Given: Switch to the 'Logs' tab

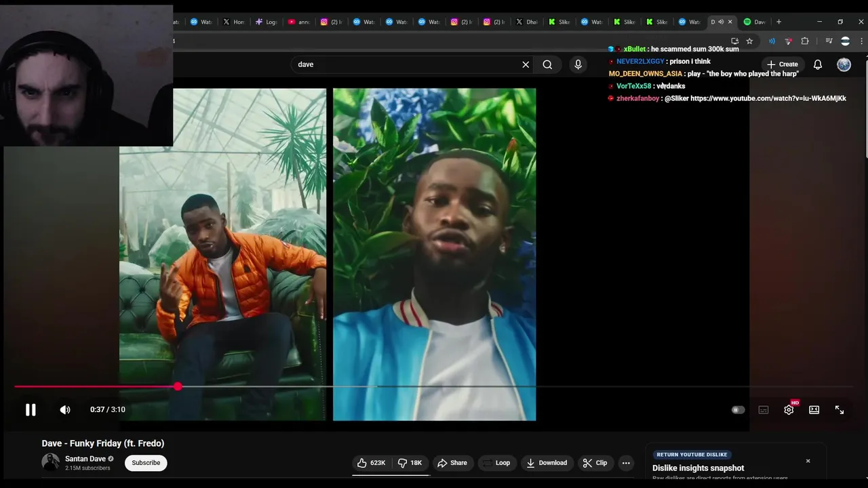Looking at the screenshot, I should point(266,22).
